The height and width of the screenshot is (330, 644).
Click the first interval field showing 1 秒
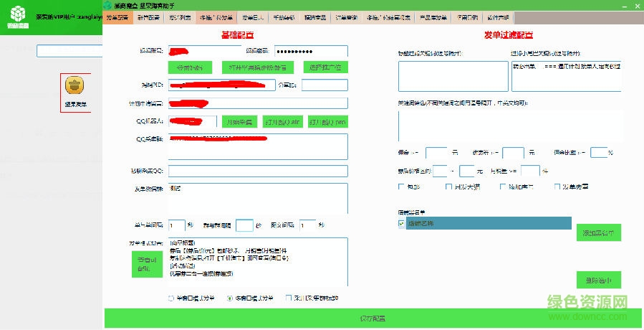[177, 225]
